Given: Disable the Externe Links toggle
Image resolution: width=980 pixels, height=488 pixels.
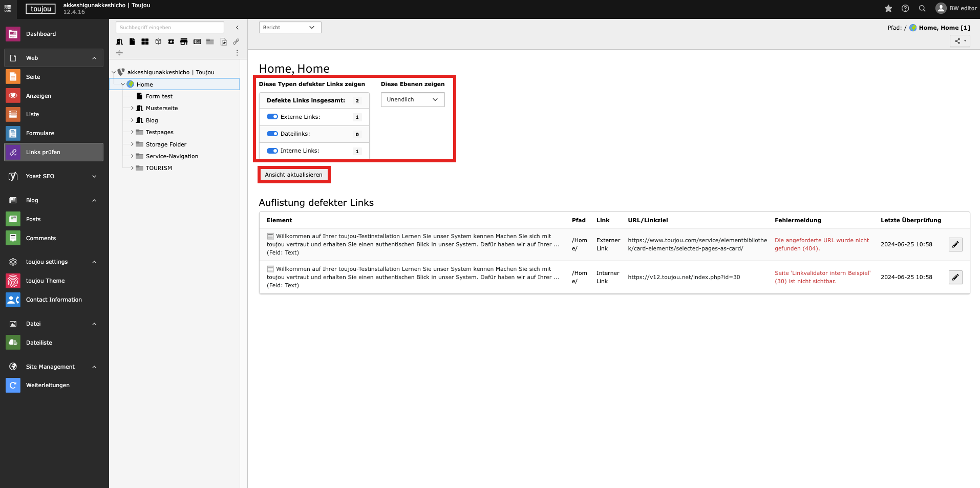Looking at the screenshot, I should [x=272, y=117].
